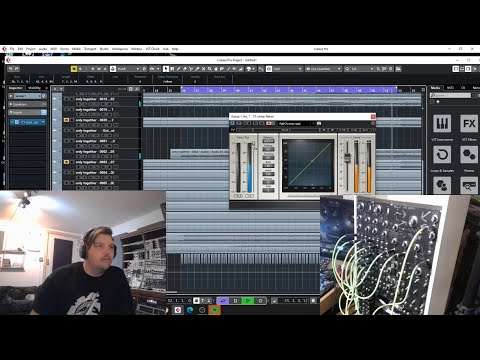Screen dimensions: 480x360
Task: Open the Edit menu
Action: 20,49
